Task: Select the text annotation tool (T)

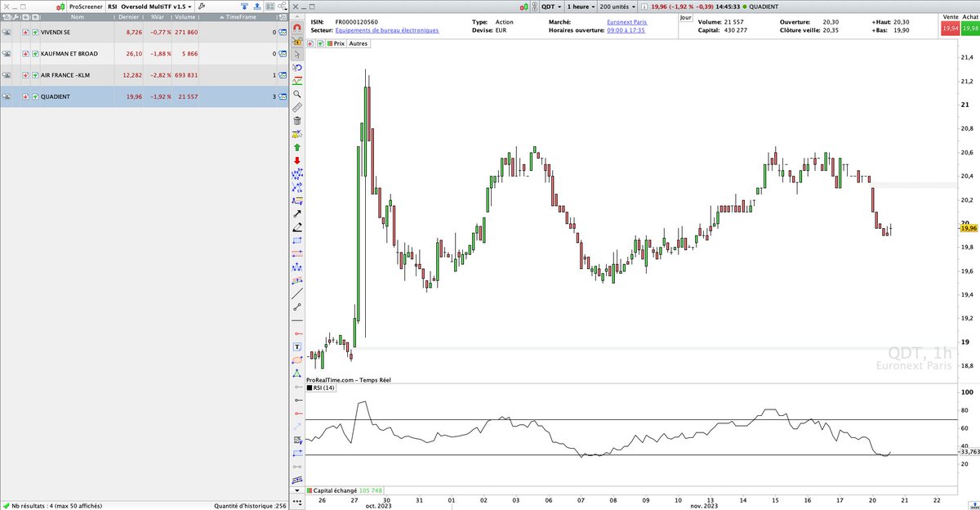Action: click(299, 346)
